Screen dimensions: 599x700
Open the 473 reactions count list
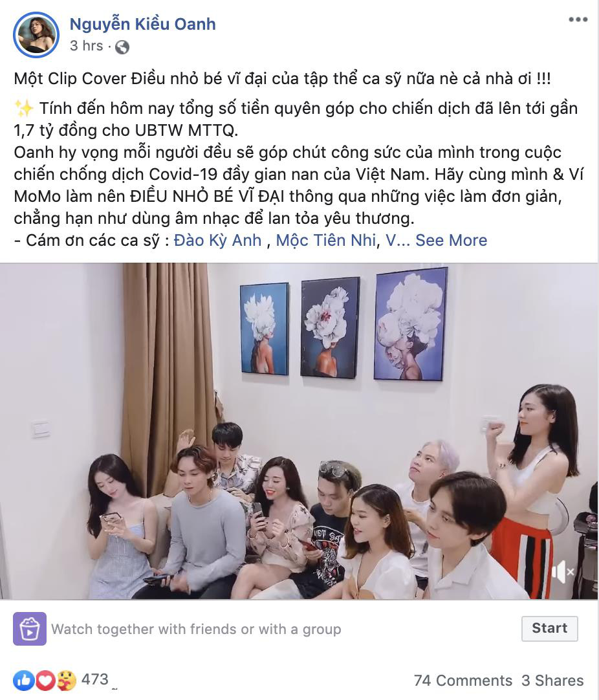tap(94, 679)
